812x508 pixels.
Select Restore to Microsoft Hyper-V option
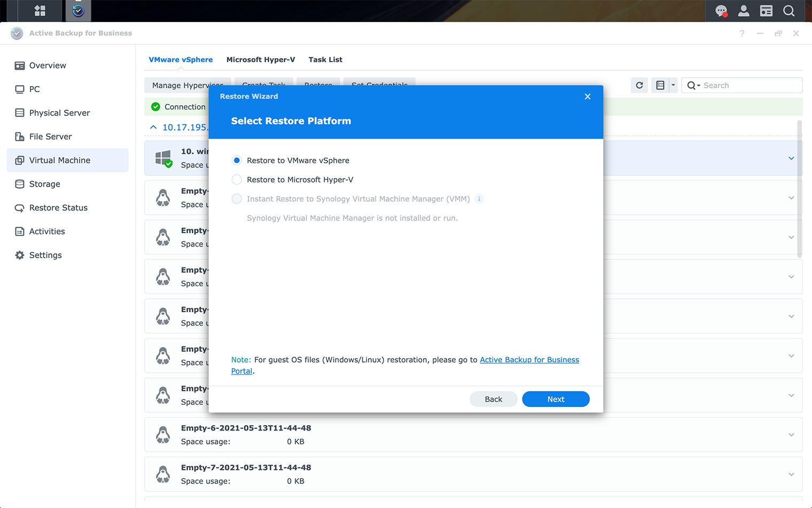[237, 180]
